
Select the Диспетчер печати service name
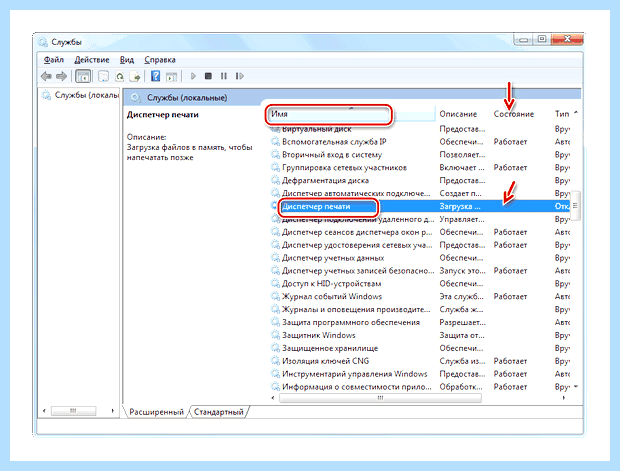tap(316, 206)
